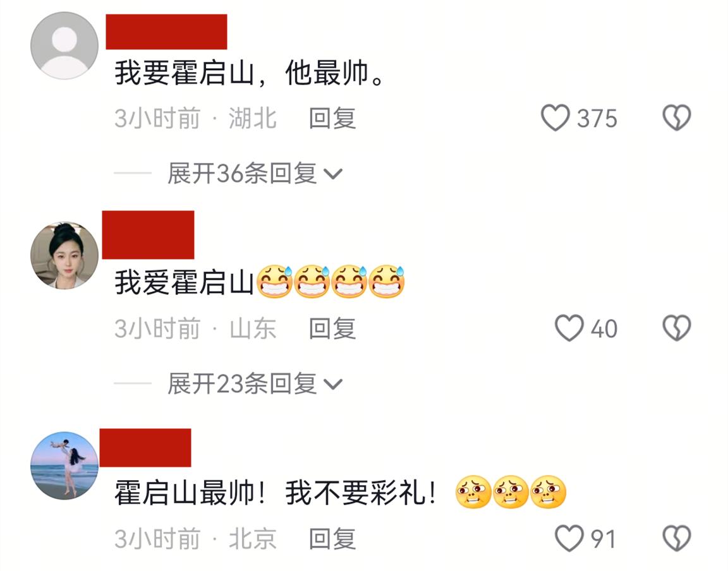Select comment text 霍启山最帅！我不要彩礼！
The height and width of the screenshot is (571, 728).
point(276,493)
